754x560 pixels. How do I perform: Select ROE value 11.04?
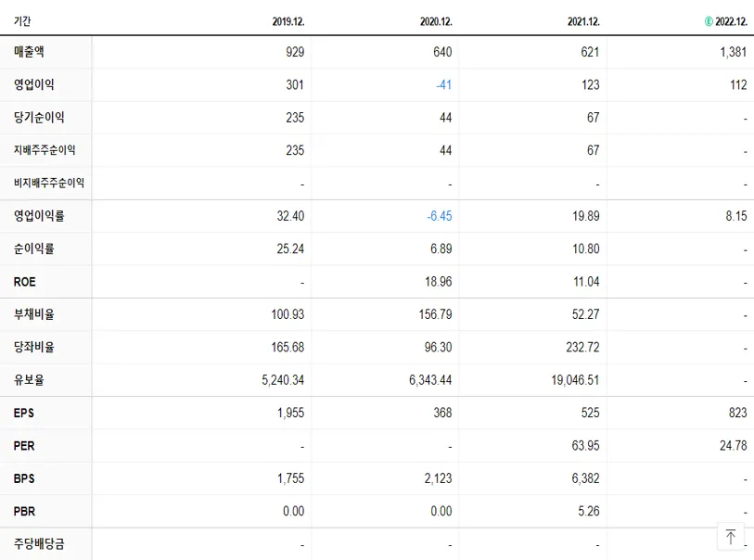(x=586, y=282)
